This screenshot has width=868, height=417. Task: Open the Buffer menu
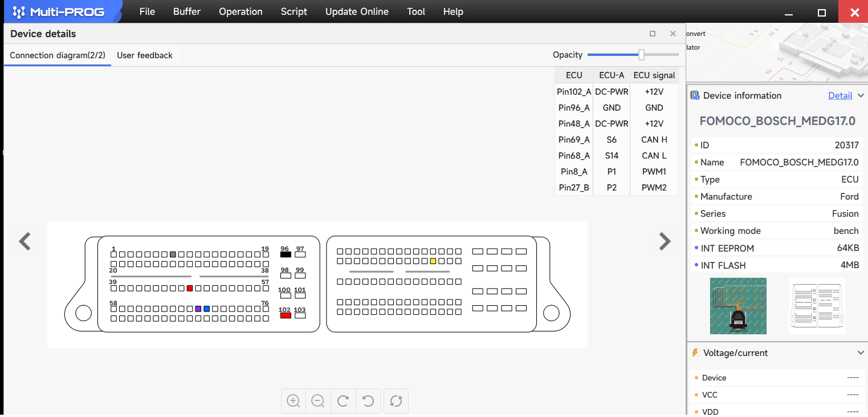click(x=187, y=11)
